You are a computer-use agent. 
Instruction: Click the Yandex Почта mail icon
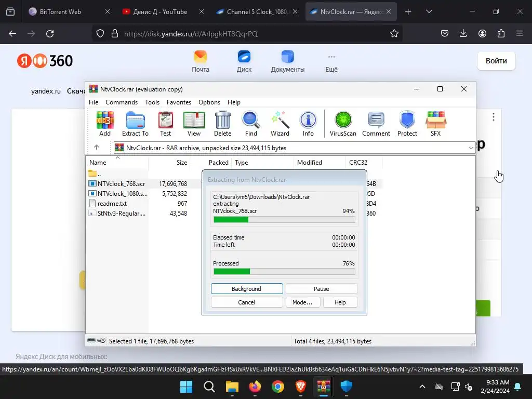(201, 61)
